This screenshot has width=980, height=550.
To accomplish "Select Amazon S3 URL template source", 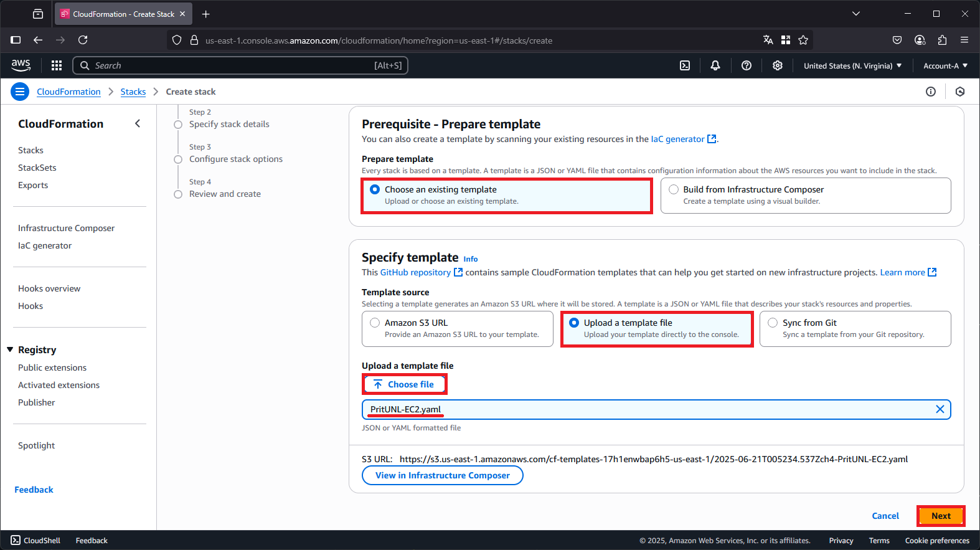I will tap(458, 329).
